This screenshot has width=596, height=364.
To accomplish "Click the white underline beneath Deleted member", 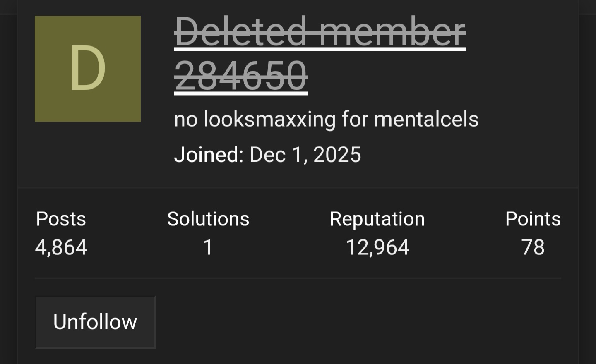I will [320, 50].
